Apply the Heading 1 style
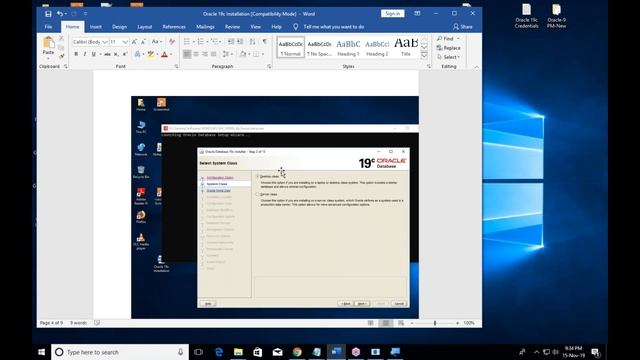This screenshot has height=360, width=640. [348, 47]
